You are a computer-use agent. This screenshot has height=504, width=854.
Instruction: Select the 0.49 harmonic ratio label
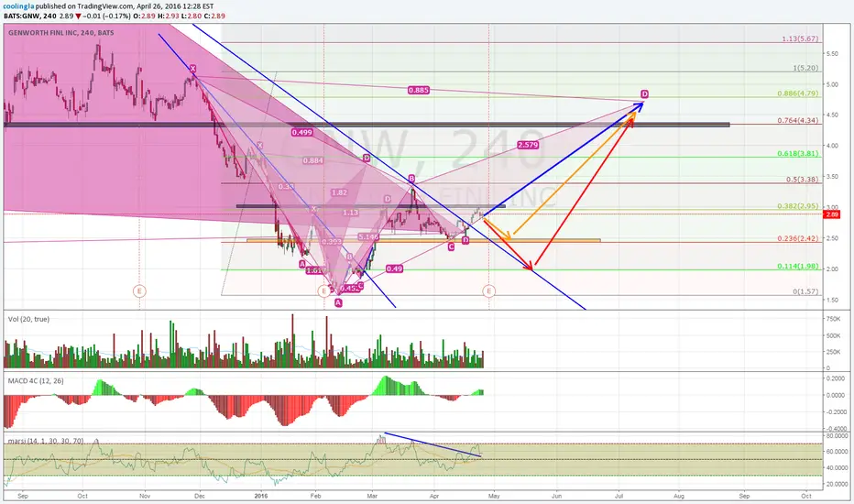coord(394,268)
